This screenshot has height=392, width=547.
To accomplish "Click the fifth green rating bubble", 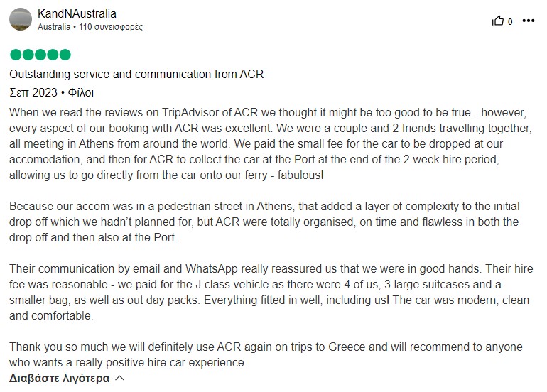I will 65,55.
